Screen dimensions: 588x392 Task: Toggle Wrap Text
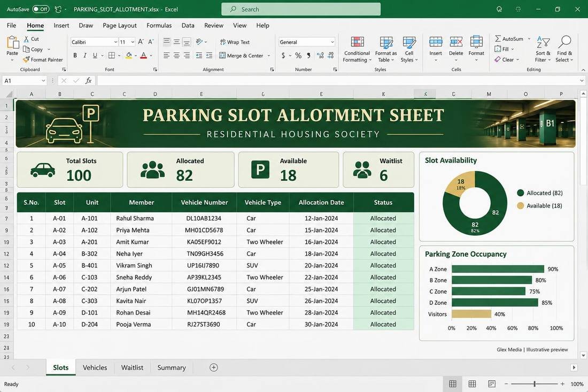pyautogui.click(x=235, y=42)
